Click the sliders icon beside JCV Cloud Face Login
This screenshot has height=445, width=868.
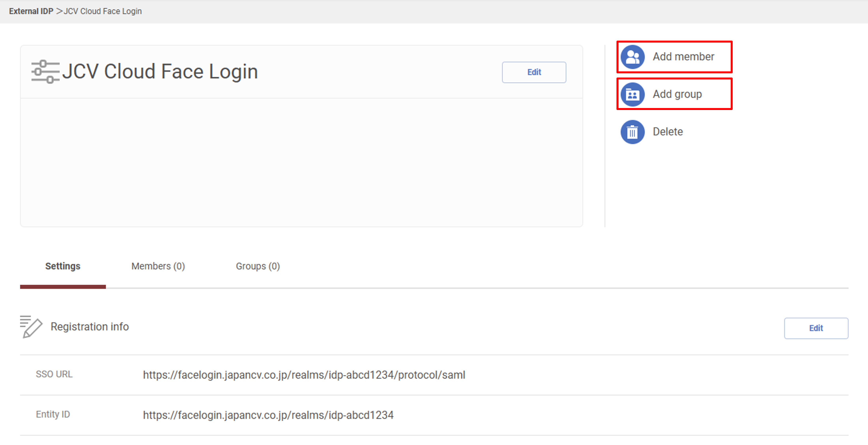(x=45, y=72)
